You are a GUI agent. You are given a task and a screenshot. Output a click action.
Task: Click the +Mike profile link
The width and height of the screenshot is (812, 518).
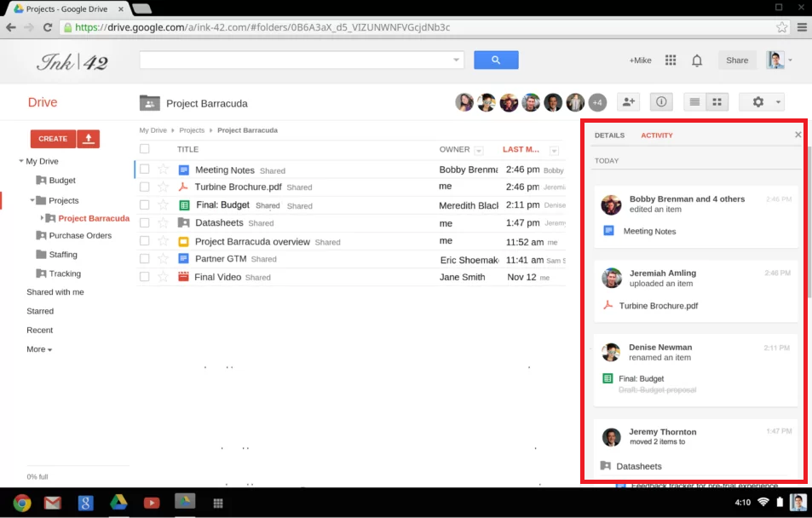(x=640, y=60)
